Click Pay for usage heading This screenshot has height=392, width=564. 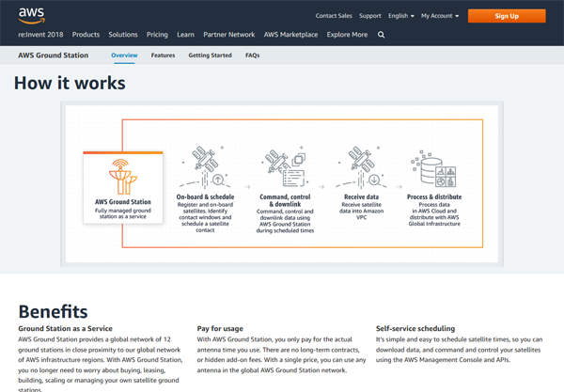pyautogui.click(x=220, y=328)
